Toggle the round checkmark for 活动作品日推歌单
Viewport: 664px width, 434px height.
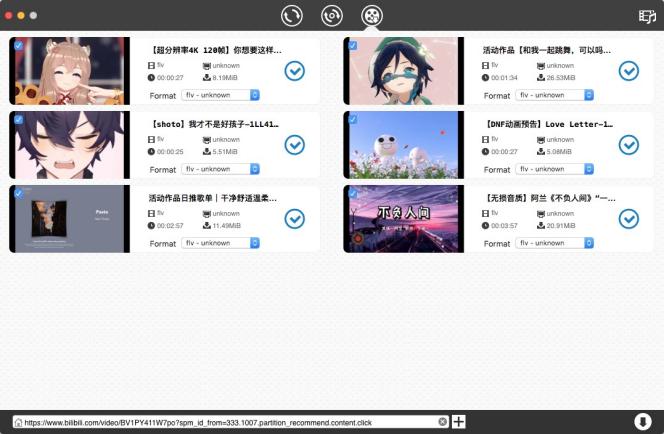tap(295, 219)
